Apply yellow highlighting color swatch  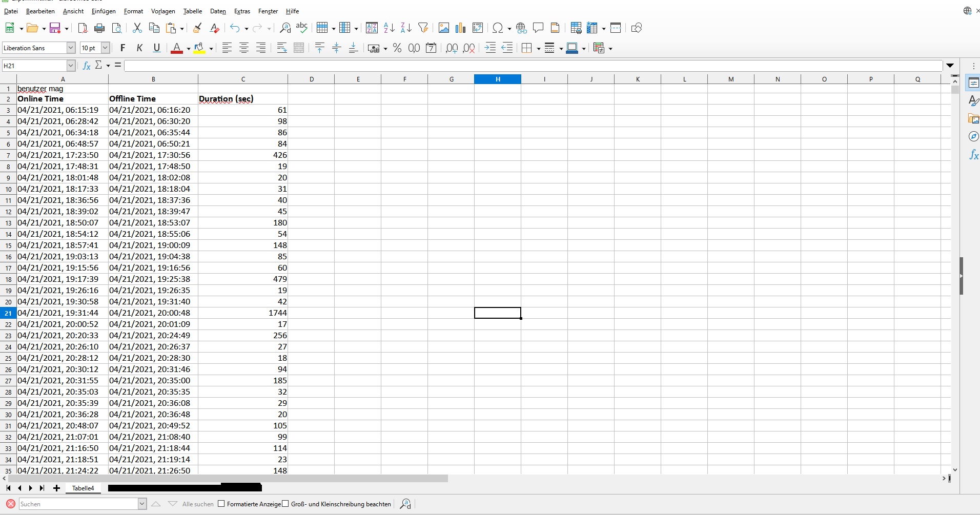tap(199, 48)
